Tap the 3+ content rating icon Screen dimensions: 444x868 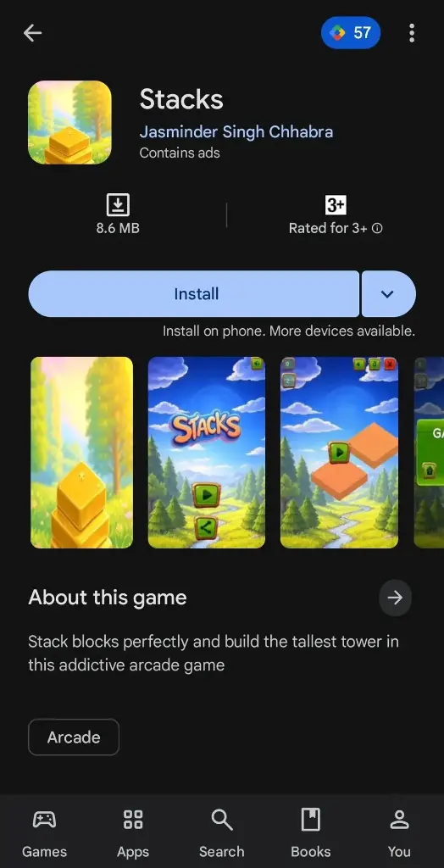pos(336,205)
